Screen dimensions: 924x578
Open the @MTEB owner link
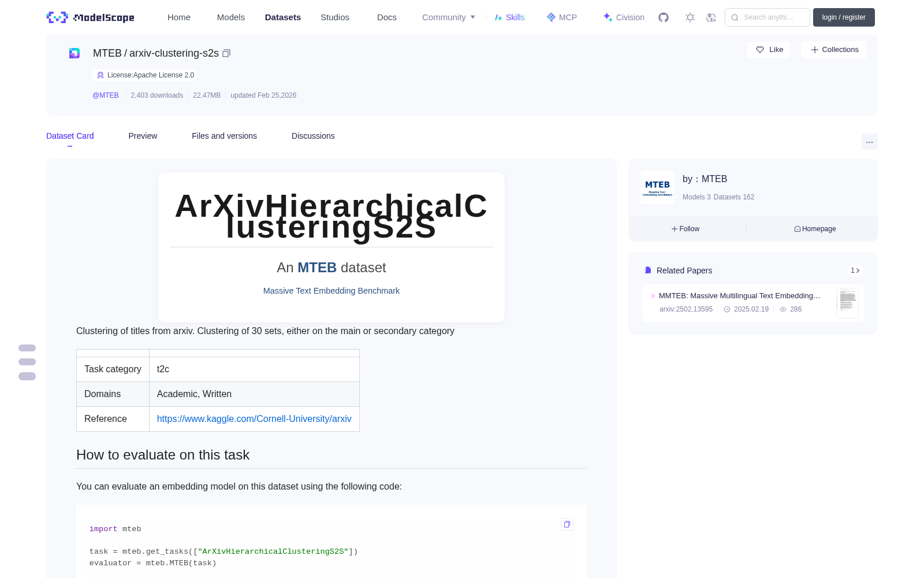106,95
